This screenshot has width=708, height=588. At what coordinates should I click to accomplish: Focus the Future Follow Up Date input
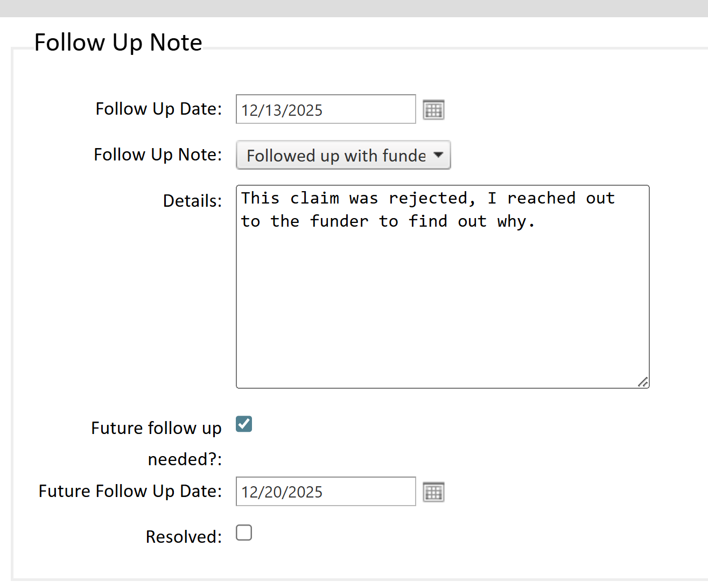(x=325, y=492)
